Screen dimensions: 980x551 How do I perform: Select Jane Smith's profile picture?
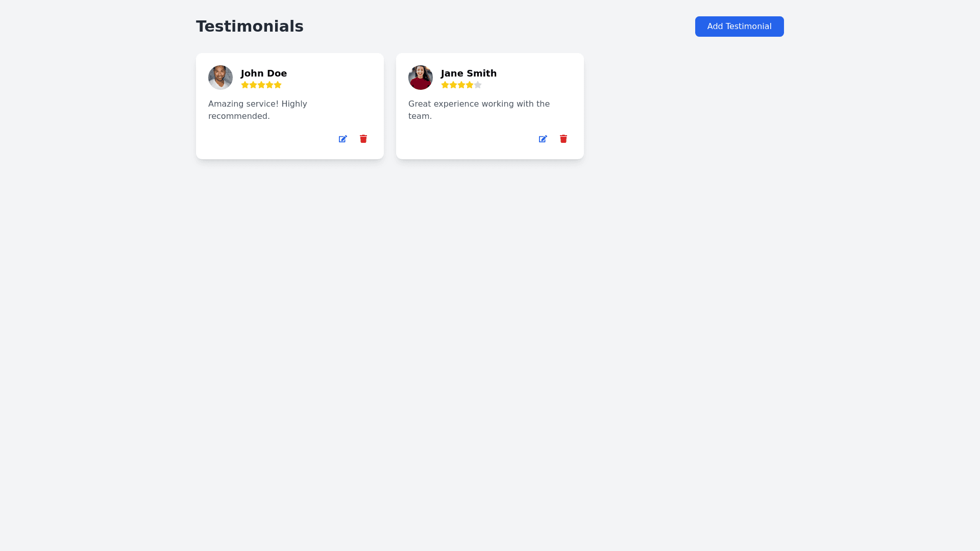pyautogui.click(x=421, y=78)
